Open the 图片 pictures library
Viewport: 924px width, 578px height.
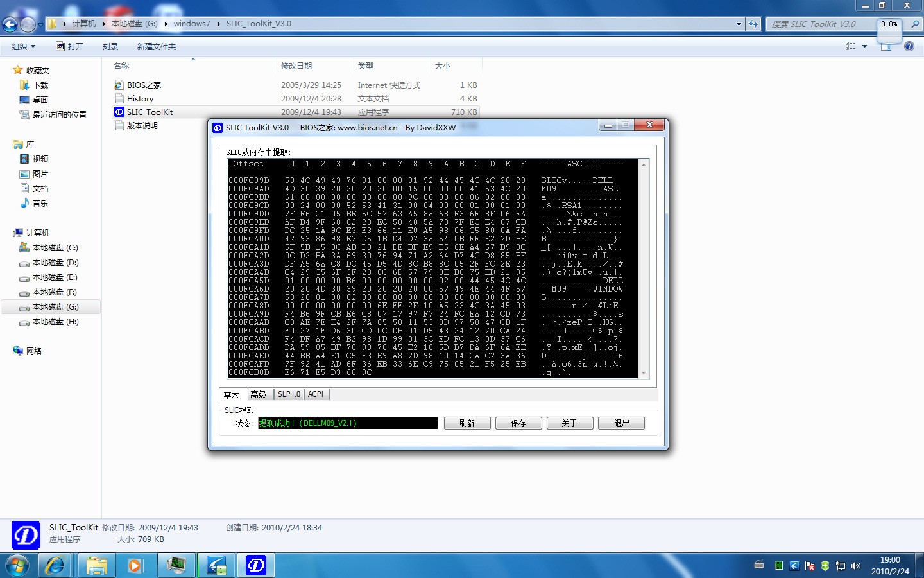click(x=40, y=173)
